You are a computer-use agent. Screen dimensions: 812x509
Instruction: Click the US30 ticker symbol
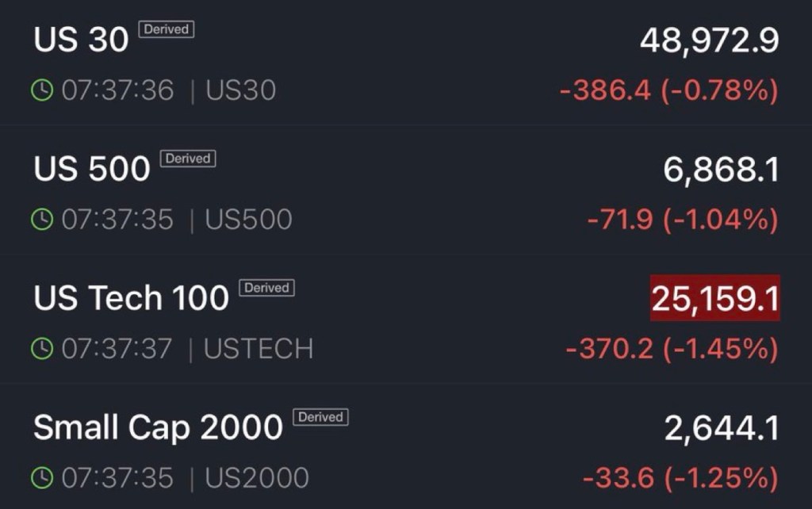[x=241, y=90]
